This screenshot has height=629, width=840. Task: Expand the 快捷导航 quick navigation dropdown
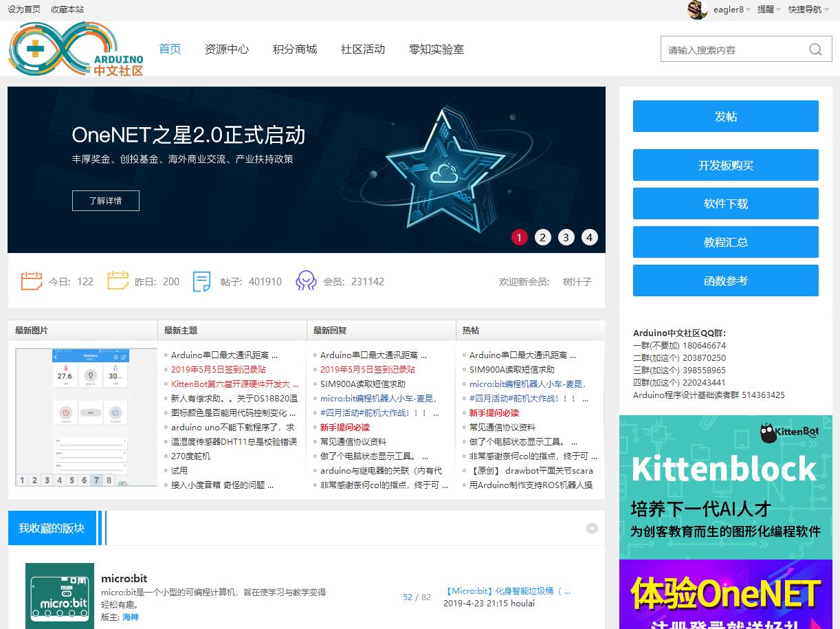808,10
